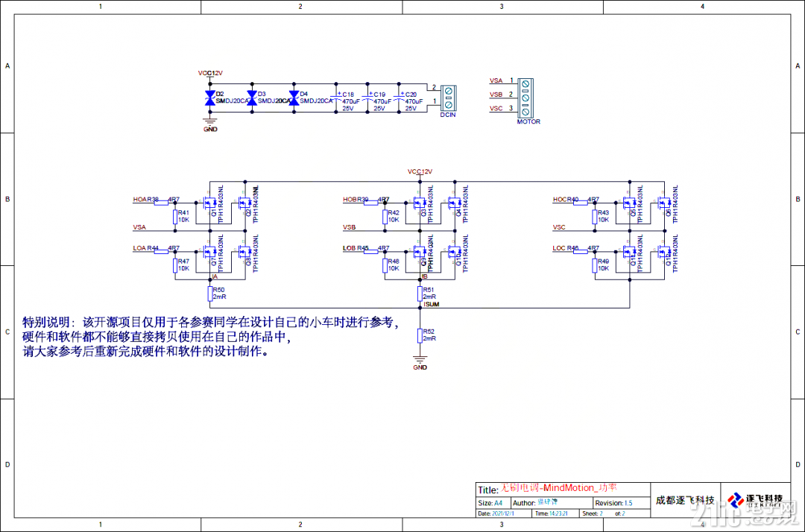Click the LOA net label
Image resolution: width=805 pixels, height=532 pixels.
[139, 248]
